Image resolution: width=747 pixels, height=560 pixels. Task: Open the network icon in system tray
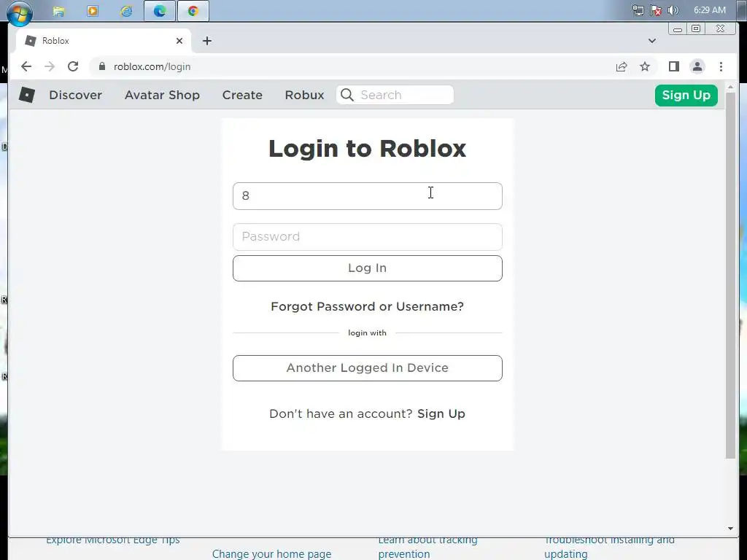[638, 10]
